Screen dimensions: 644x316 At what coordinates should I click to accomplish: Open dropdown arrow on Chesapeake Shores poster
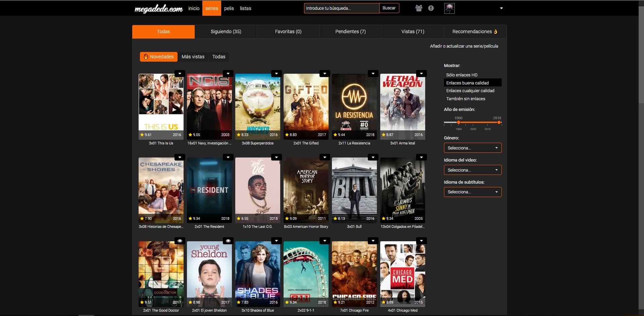pos(180,157)
